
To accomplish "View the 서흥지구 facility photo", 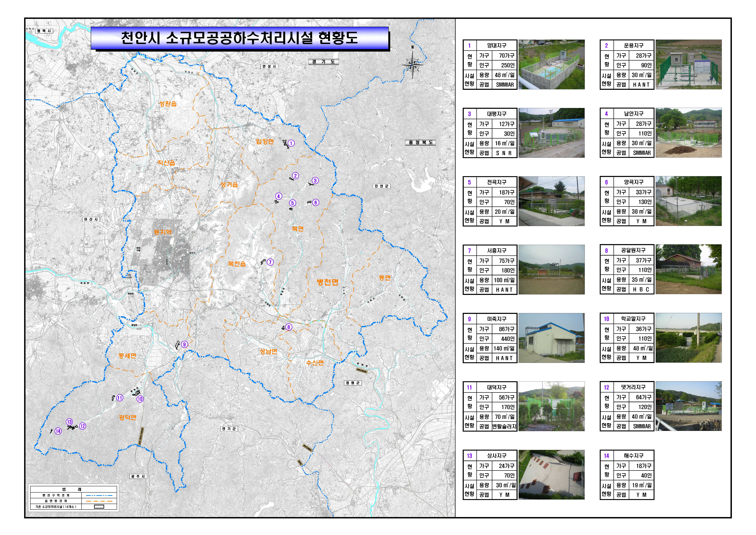I will 552,270.
